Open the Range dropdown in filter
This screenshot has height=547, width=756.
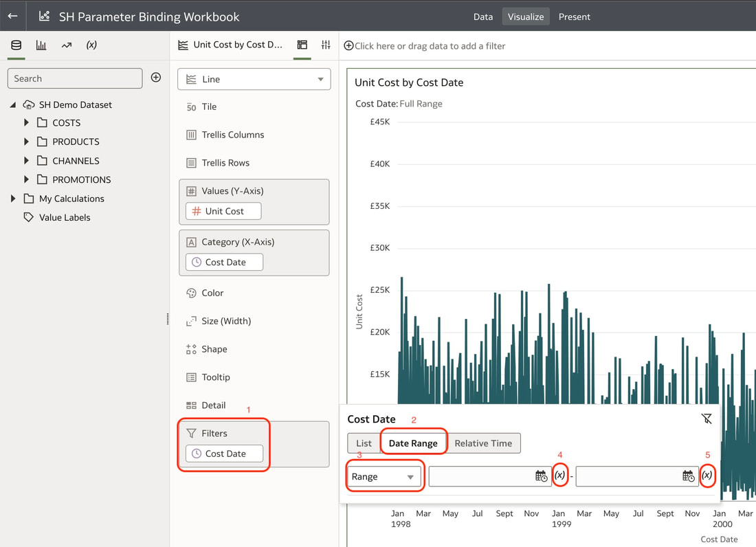pos(383,477)
